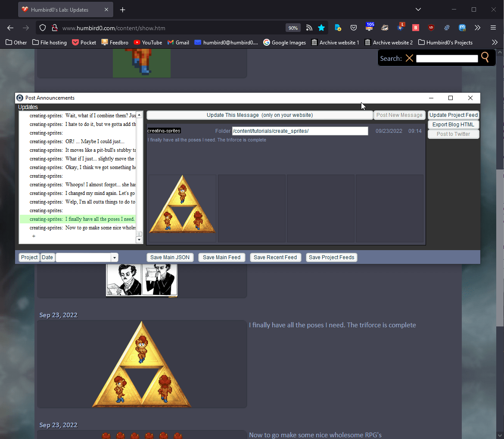
Task: Open the Updates menu
Action: [28, 107]
